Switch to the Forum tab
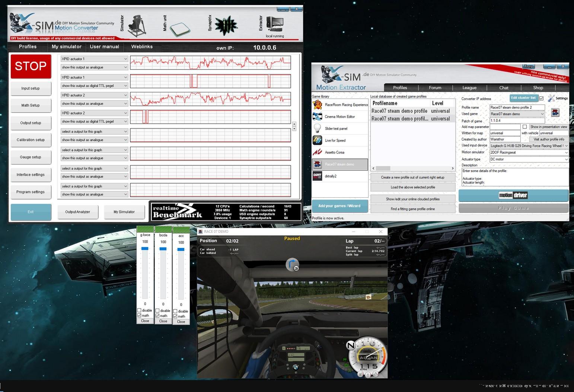Image resolution: width=574 pixels, height=392 pixels. pyautogui.click(x=435, y=88)
